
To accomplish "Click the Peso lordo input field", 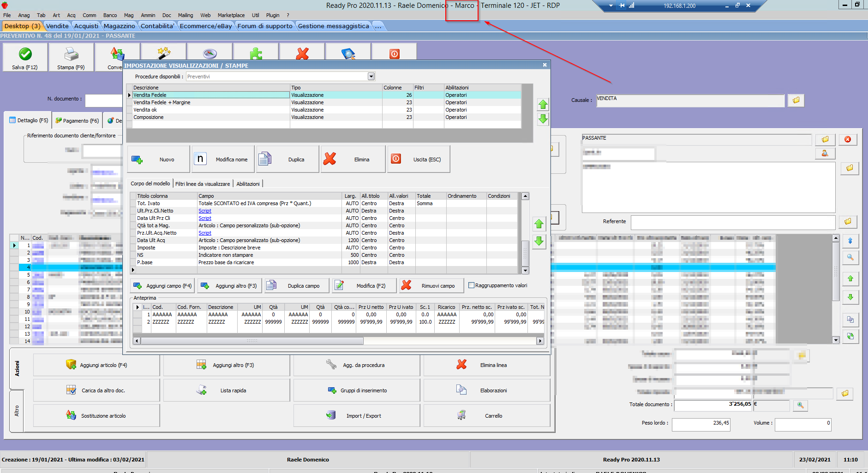I will pos(701,424).
